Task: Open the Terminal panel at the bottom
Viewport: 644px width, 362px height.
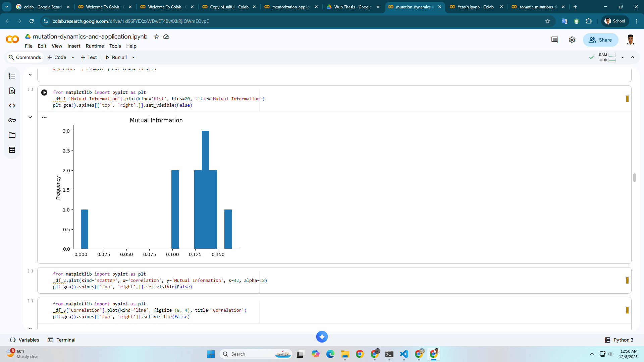Action: [61, 340]
